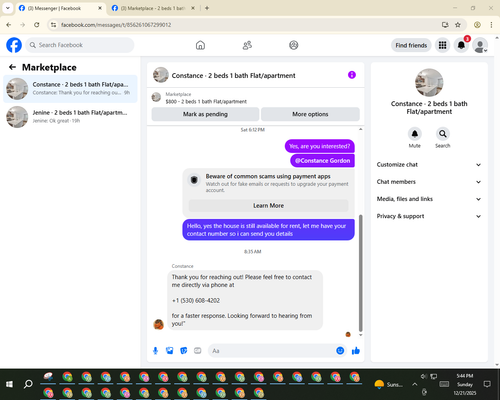Select the Constance conversation in list
Viewport: 500px width, 400px height.
70,89
